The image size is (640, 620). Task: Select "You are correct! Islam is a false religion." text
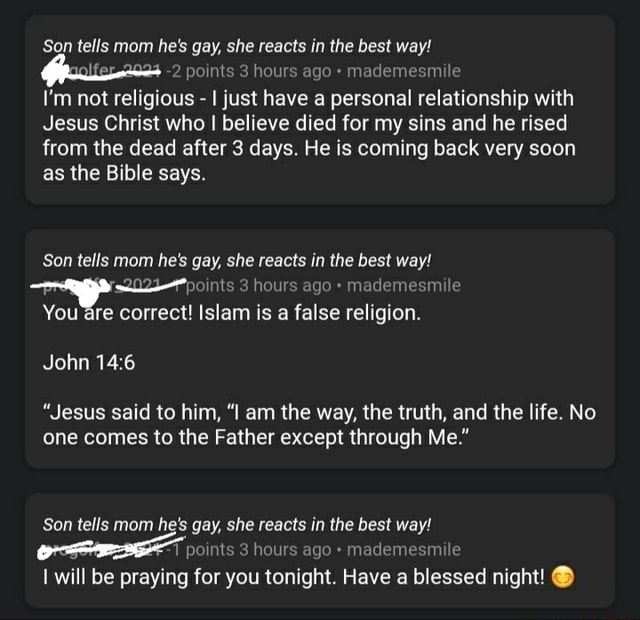tap(231, 313)
